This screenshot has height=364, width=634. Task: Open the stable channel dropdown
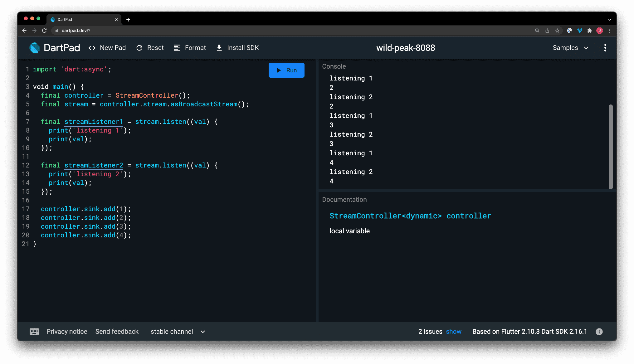point(178,332)
